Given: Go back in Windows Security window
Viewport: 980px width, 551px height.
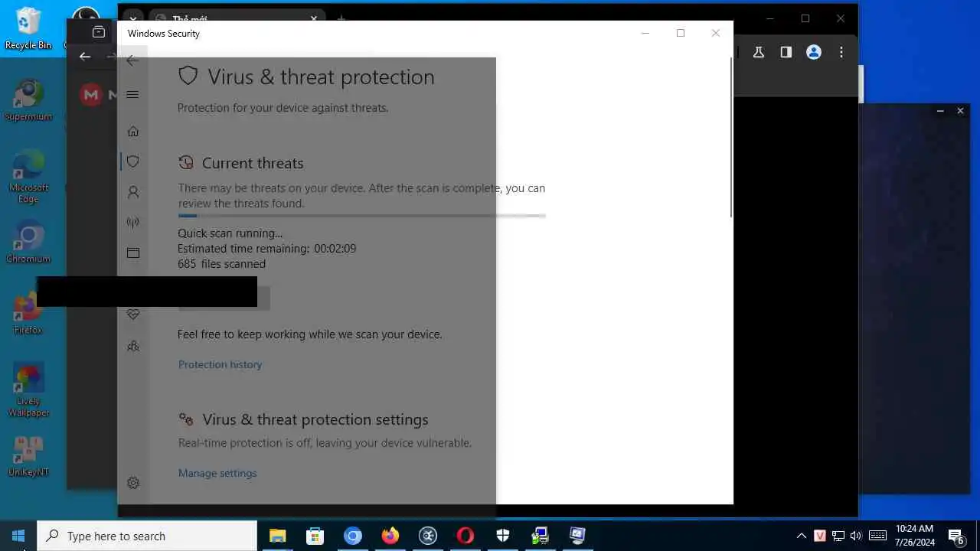Looking at the screenshot, I should pos(132,60).
